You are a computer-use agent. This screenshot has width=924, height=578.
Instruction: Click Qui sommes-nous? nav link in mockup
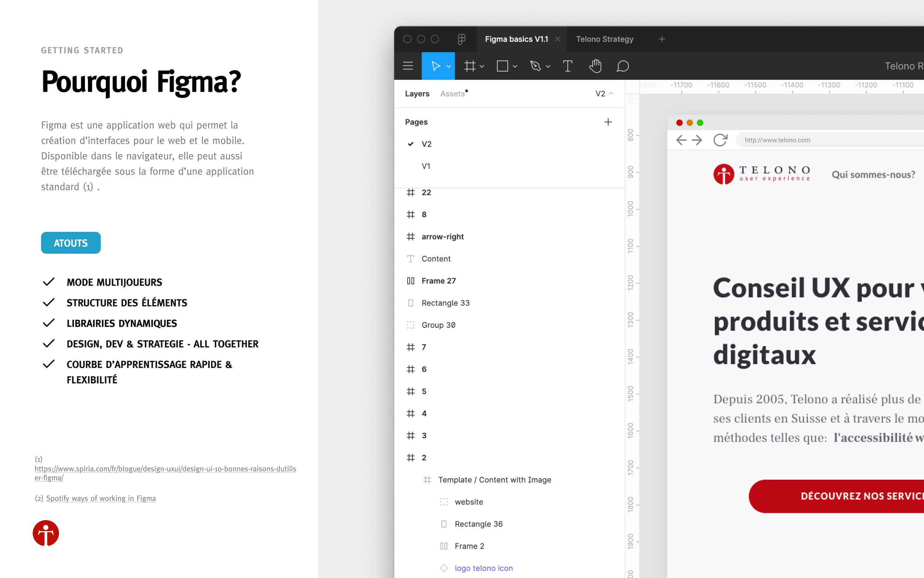tap(873, 175)
